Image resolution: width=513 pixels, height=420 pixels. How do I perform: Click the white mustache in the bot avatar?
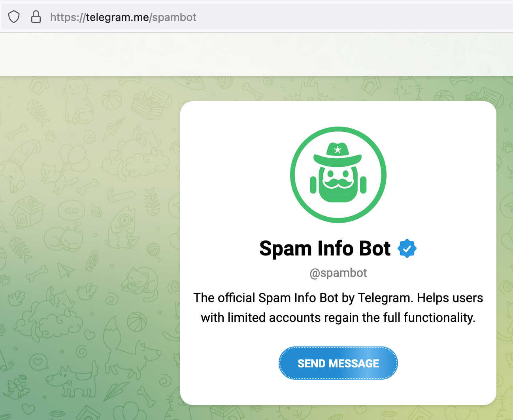tap(338, 183)
